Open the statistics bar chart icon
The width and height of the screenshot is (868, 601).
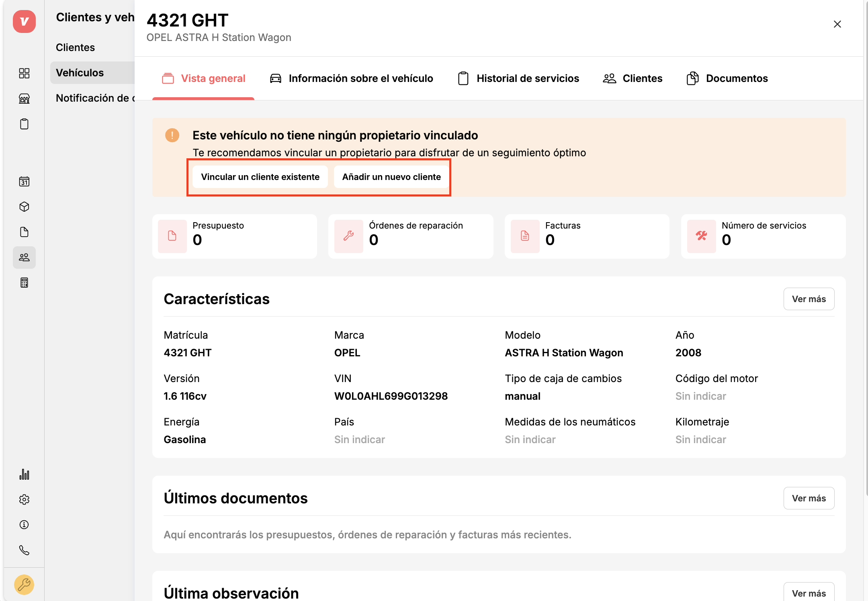click(x=24, y=474)
